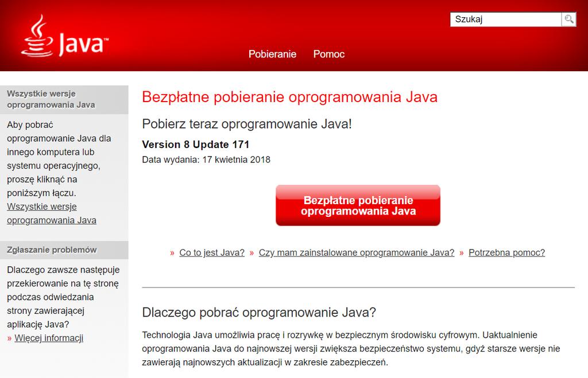Screen dimensions: 588x378
Task: Click the 'Dlaczego pobrać oprogramowanie Java?' heading
Action: 259,313
